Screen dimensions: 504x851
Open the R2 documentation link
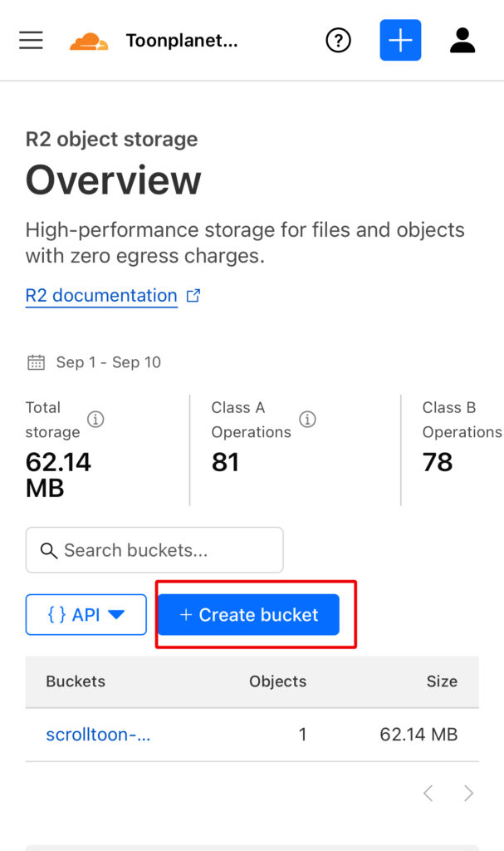point(101,296)
